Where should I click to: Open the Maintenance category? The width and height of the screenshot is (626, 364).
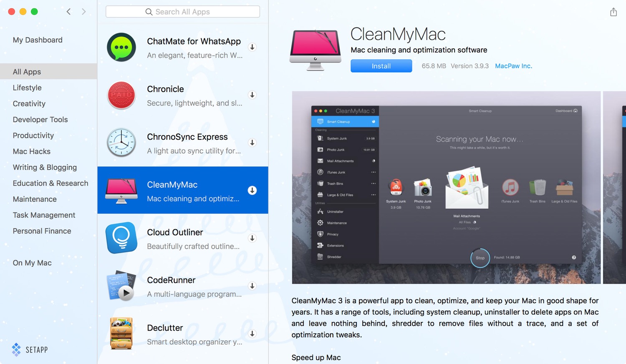coord(35,199)
